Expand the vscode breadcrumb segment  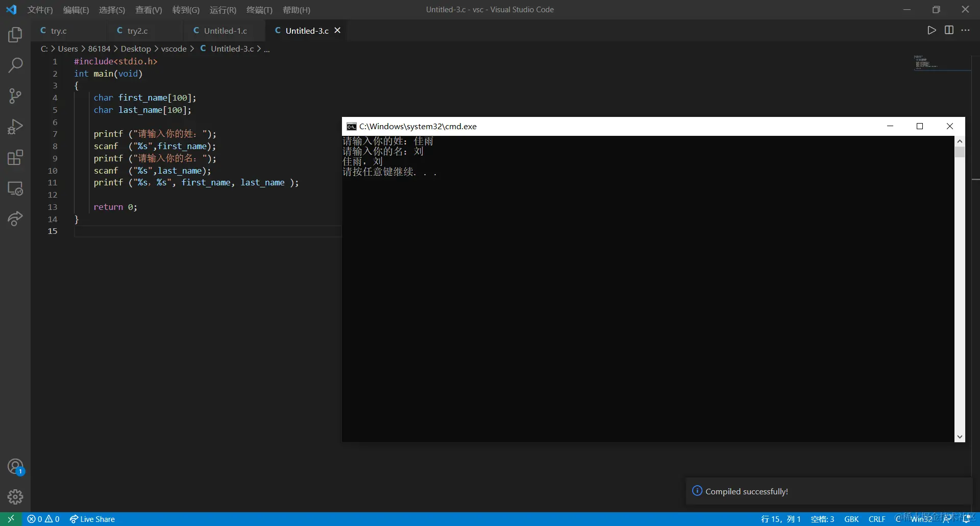click(x=174, y=49)
